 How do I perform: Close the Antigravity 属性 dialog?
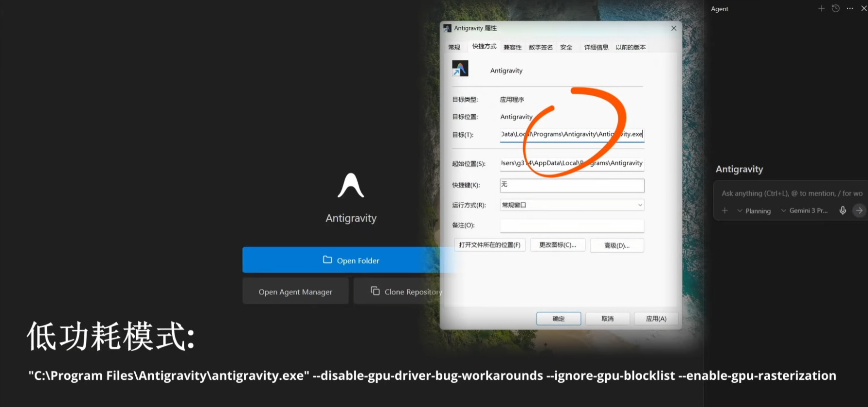coord(674,28)
